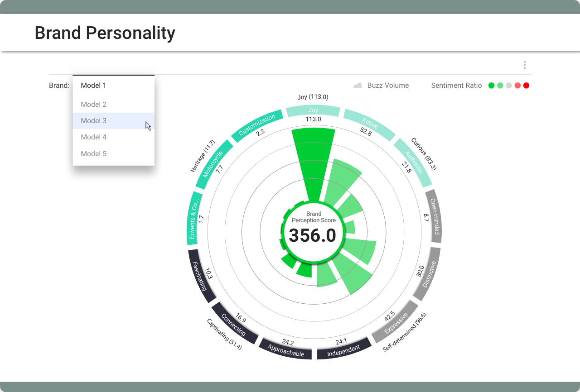Click the Joy segment label on the ring

pos(313,110)
